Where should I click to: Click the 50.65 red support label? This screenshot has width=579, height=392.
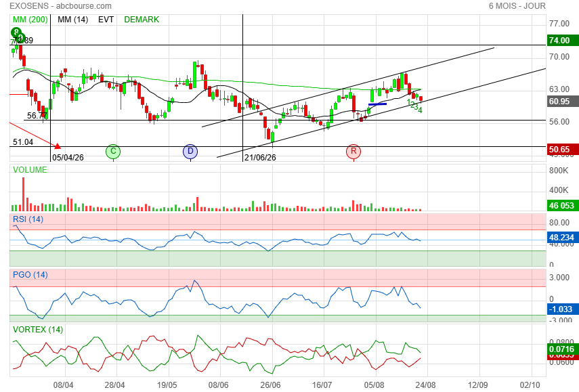click(x=562, y=149)
